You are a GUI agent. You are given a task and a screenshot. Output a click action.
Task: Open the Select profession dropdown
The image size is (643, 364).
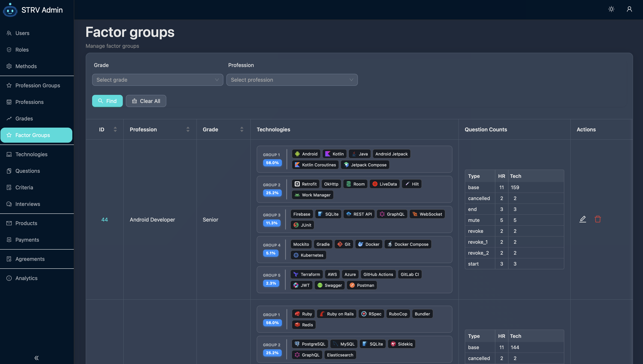click(292, 80)
